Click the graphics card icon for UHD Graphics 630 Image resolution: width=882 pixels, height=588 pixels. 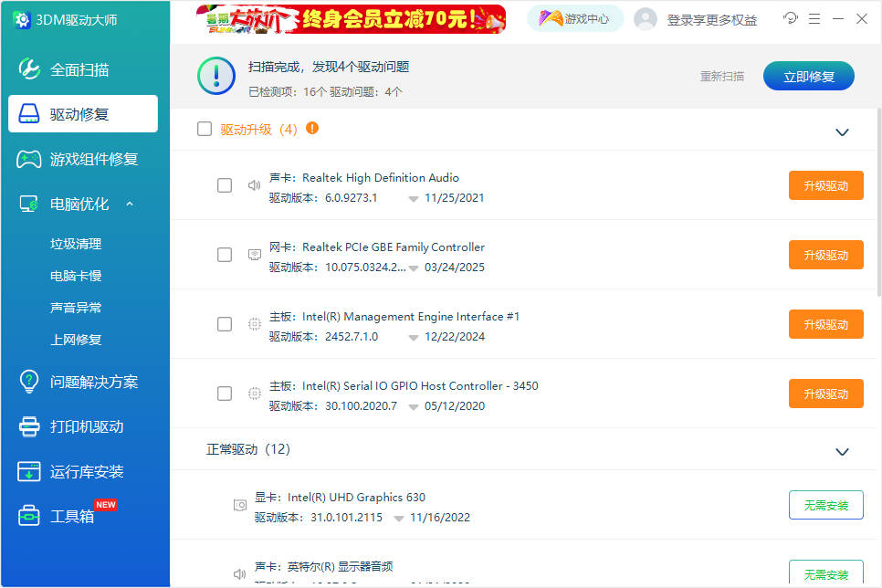tap(240, 505)
